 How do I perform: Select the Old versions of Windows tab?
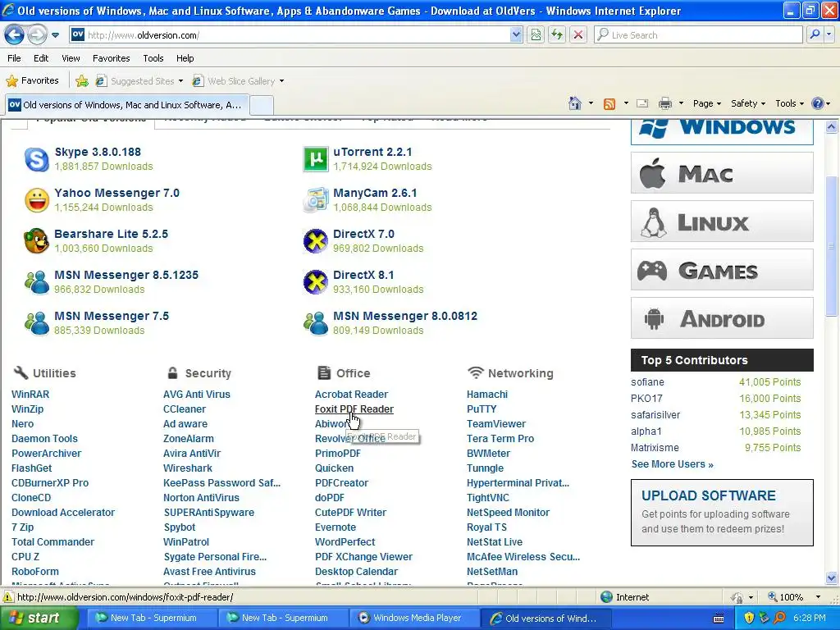(127, 105)
